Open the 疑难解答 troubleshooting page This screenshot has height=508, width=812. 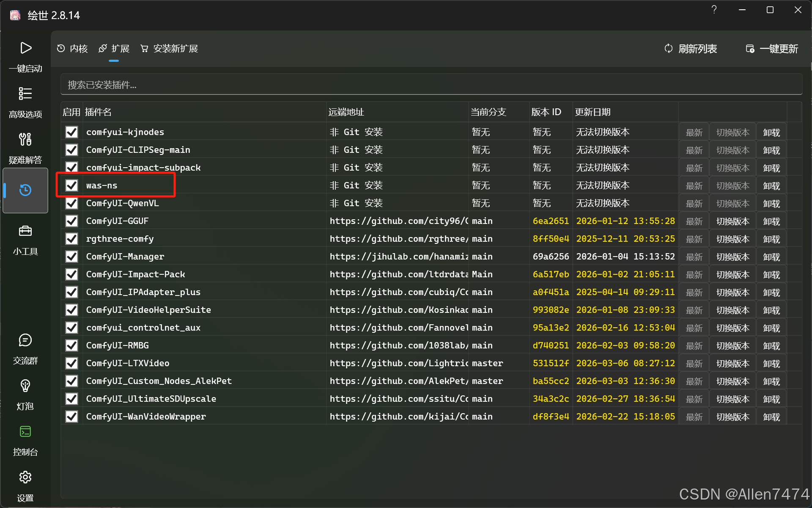pyautogui.click(x=25, y=148)
